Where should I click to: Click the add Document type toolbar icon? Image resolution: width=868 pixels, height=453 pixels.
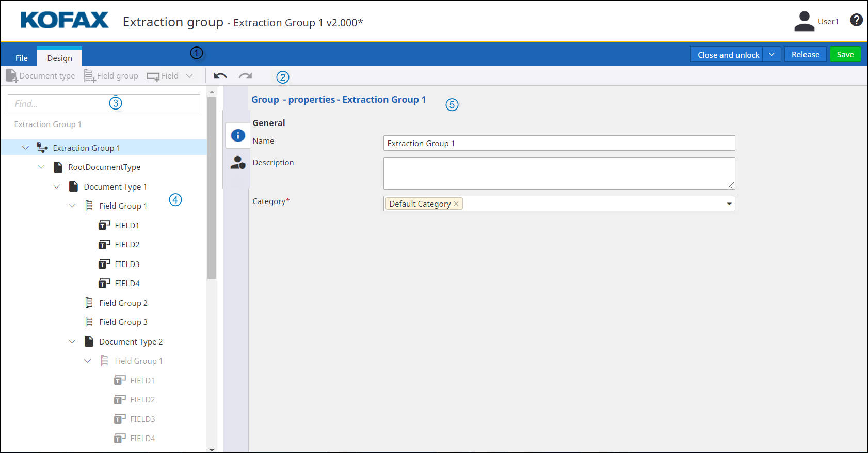11,76
